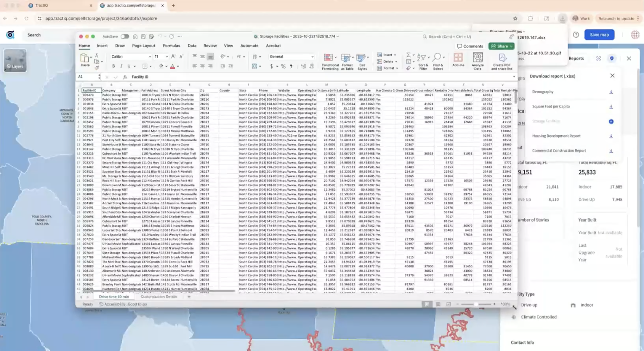Switch to Customization Details sheet tab

tap(159, 297)
